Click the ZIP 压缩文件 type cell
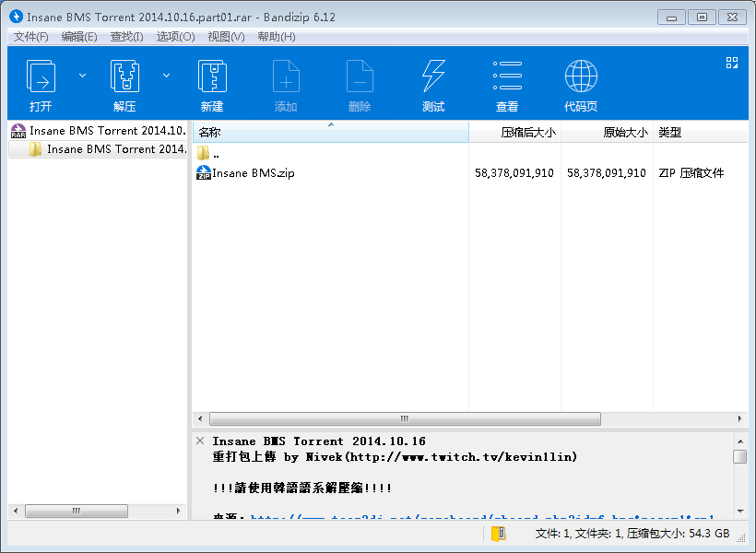 (x=691, y=173)
